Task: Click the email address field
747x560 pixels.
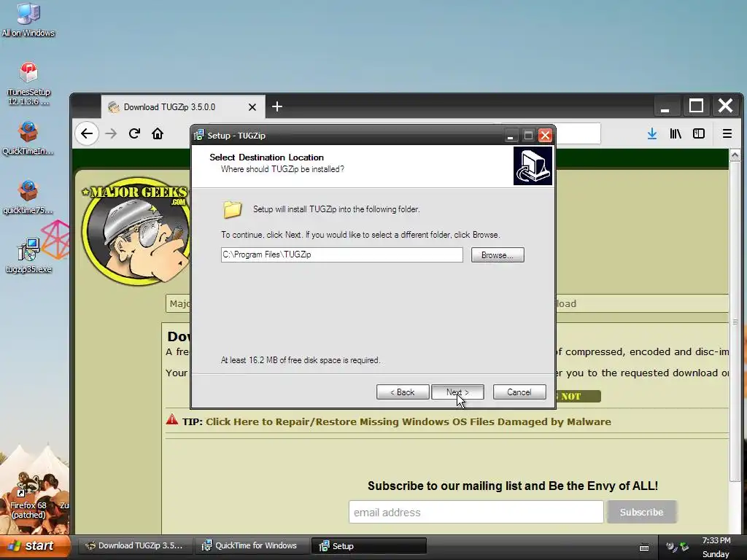Action: 476,513
